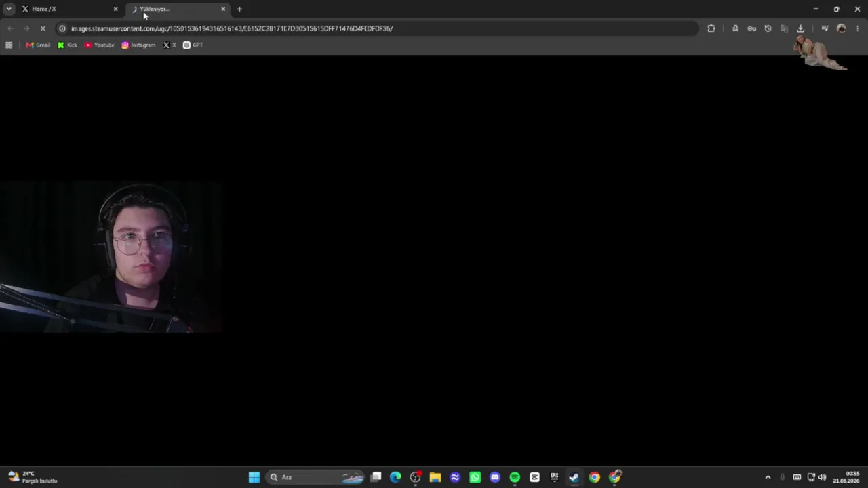This screenshot has height=488, width=868.
Task: Open the X bookmark in bookmarks bar
Action: click(170, 45)
